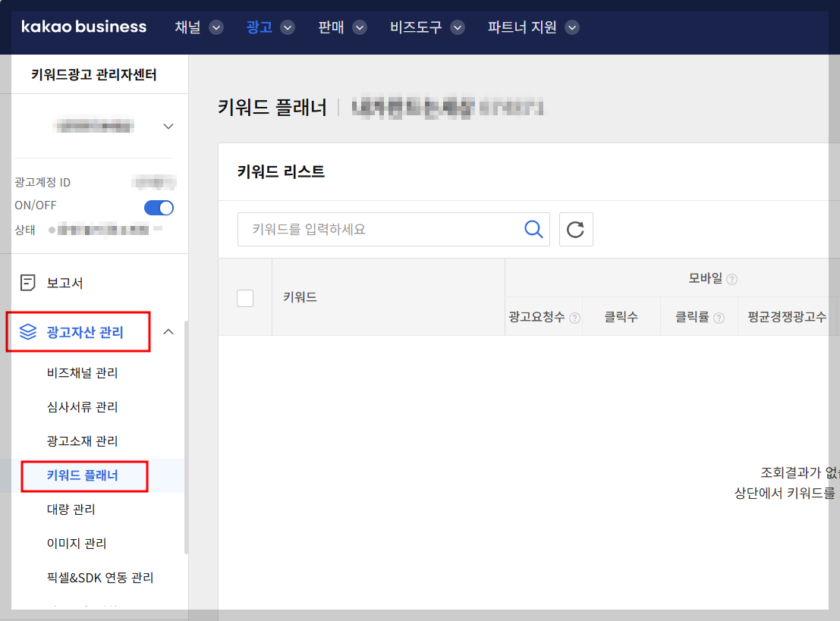The image size is (840, 621).
Task: Click the keyword search magnifier icon
Action: pos(533,230)
